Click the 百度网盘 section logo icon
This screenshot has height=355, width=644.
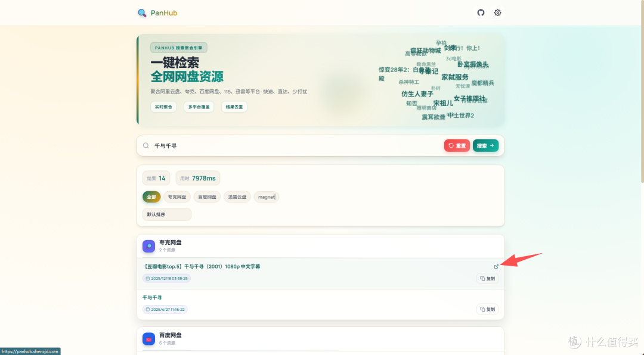(x=148, y=339)
